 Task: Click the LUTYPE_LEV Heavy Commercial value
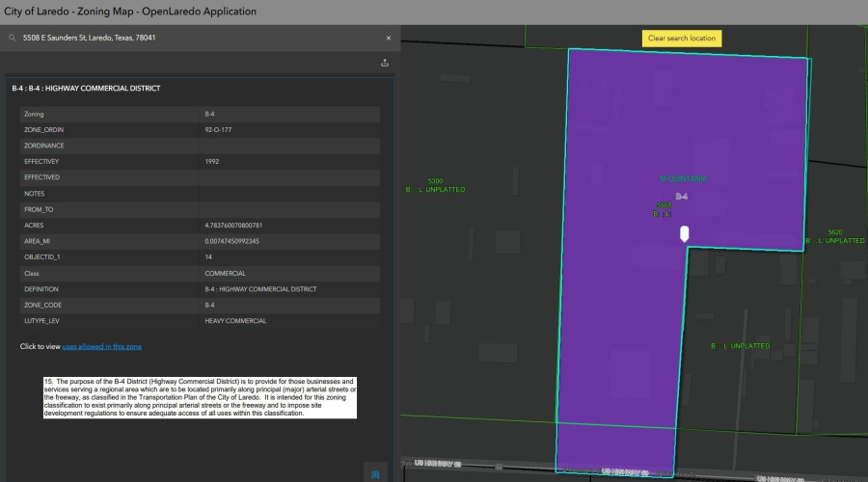coord(235,320)
